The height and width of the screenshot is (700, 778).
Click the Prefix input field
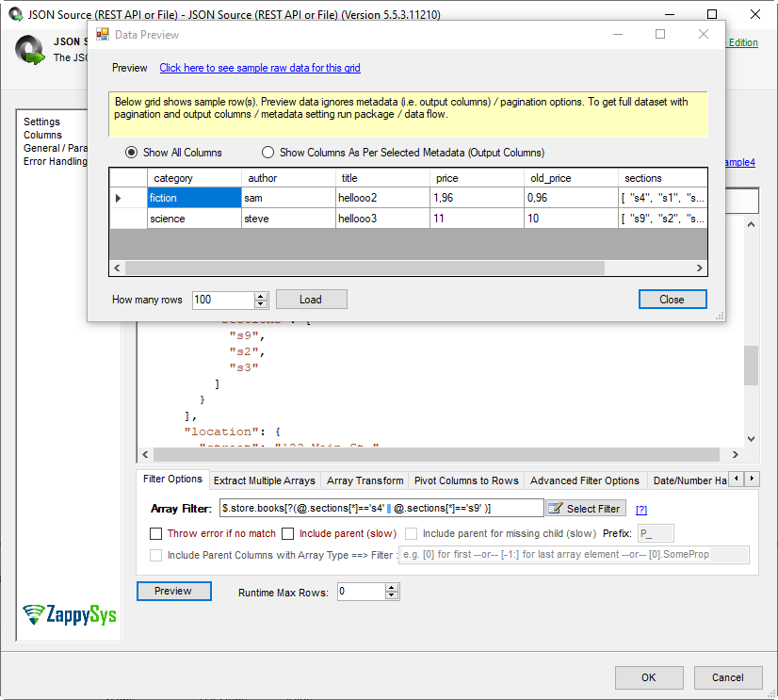click(656, 533)
